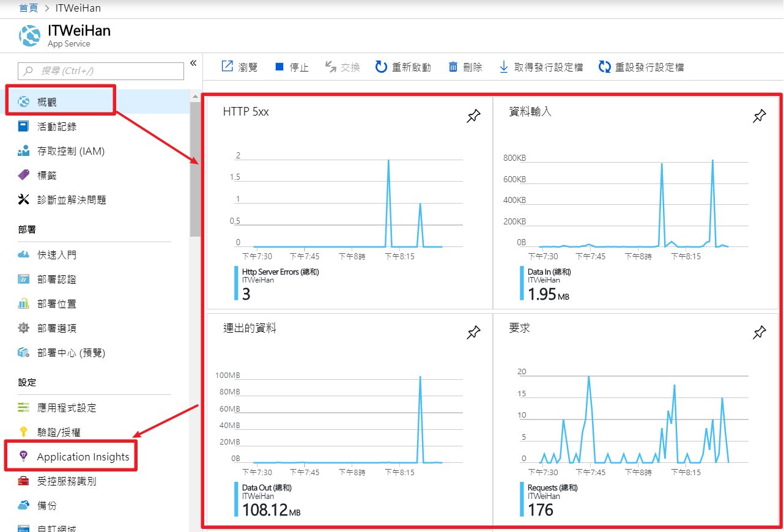Click the Application Insights lightbulb icon
The width and height of the screenshot is (784, 532).
pos(23,456)
